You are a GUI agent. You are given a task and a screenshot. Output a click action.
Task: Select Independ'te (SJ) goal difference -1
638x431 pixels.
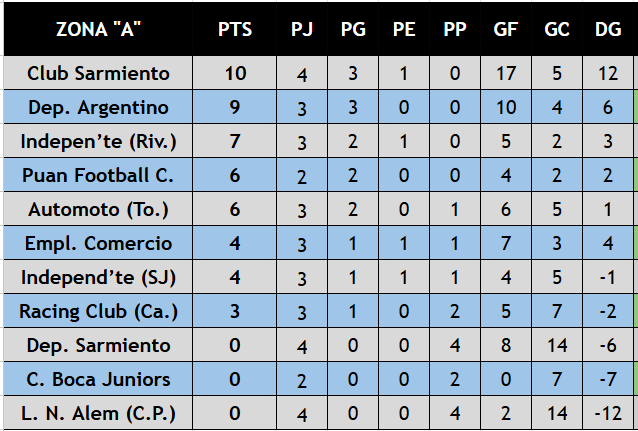coord(608,277)
